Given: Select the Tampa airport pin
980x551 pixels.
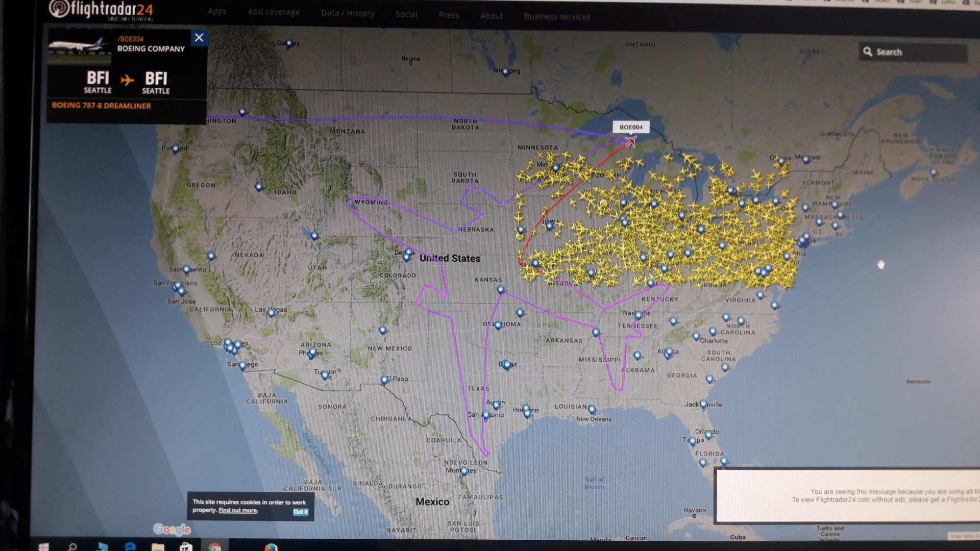Looking at the screenshot, I should [x=693, y=442].
